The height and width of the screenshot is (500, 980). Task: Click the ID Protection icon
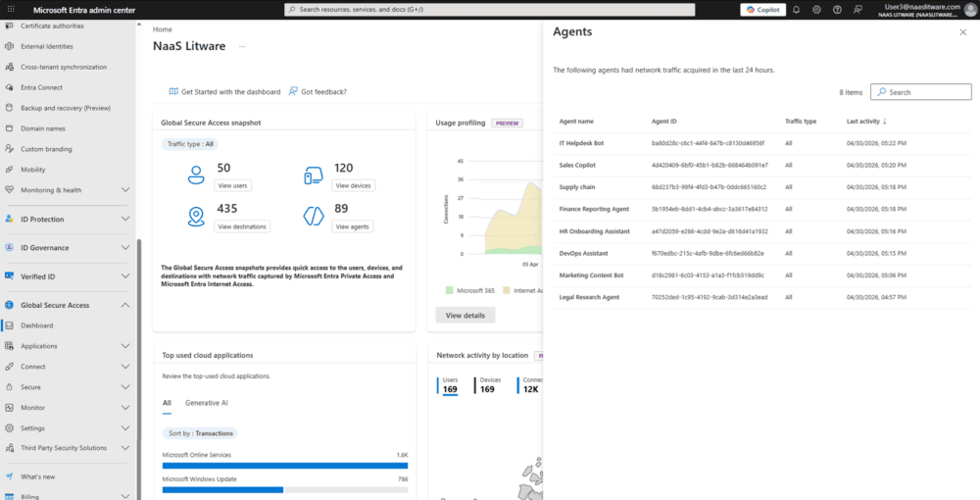[9, 220]
